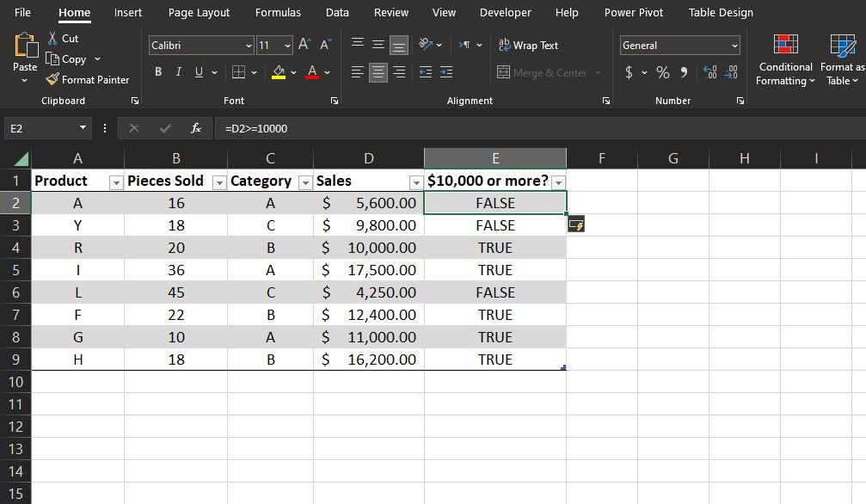Click the Percent Style icon

coord(662,72)
